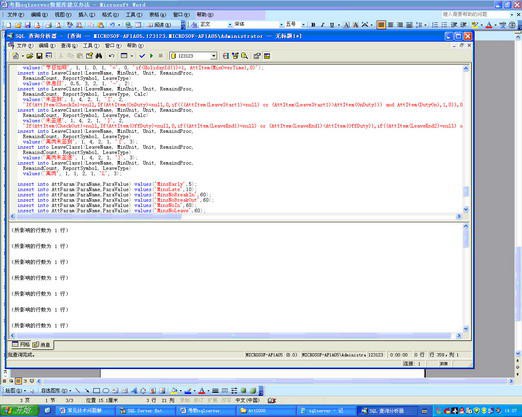Open the 123123 database dropdown
522x417 pixels.
click(214, 56)
